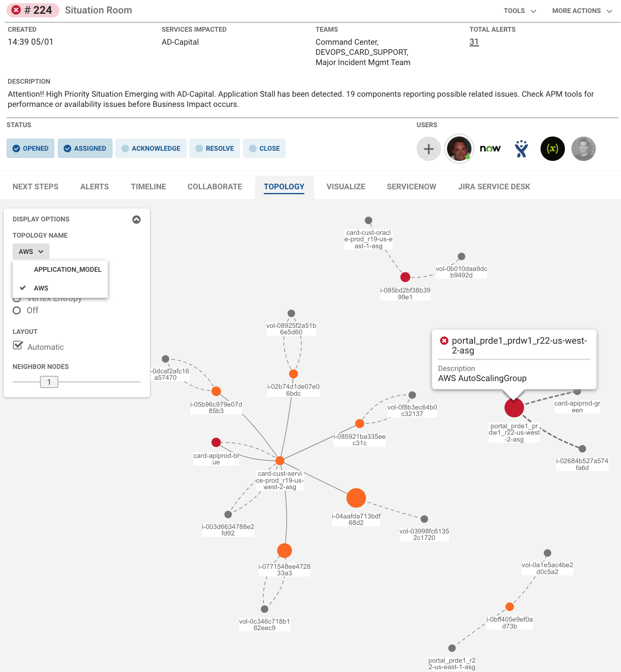
Task: Mark the situation as Acknowledge
Action: tap(151, 148)
